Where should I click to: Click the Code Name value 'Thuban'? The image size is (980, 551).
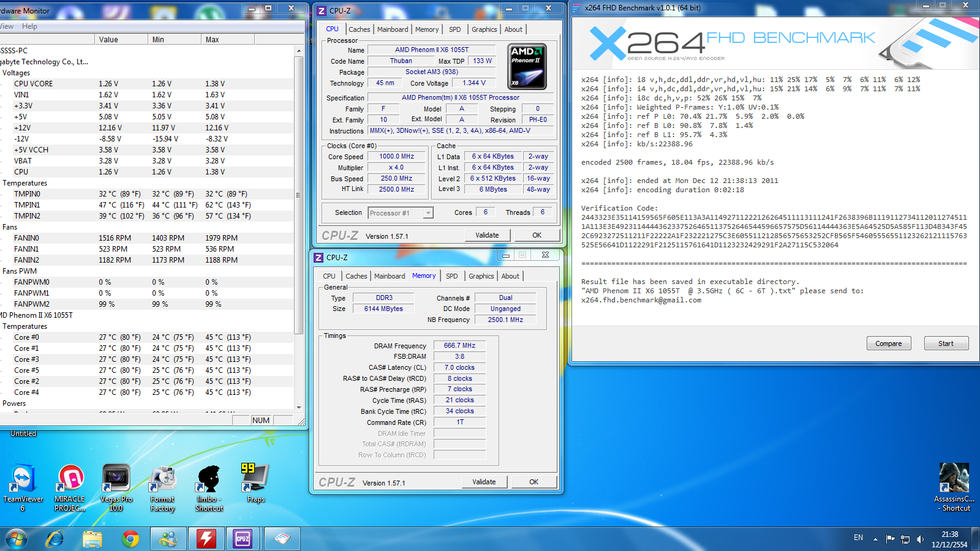point(401,61)
